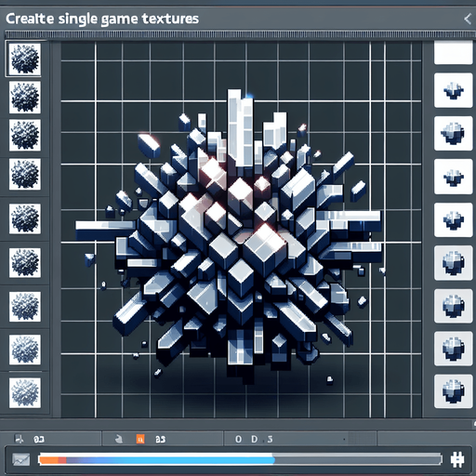
Task: Select the third texture thumbnail in left column
Action: point(25,135)
